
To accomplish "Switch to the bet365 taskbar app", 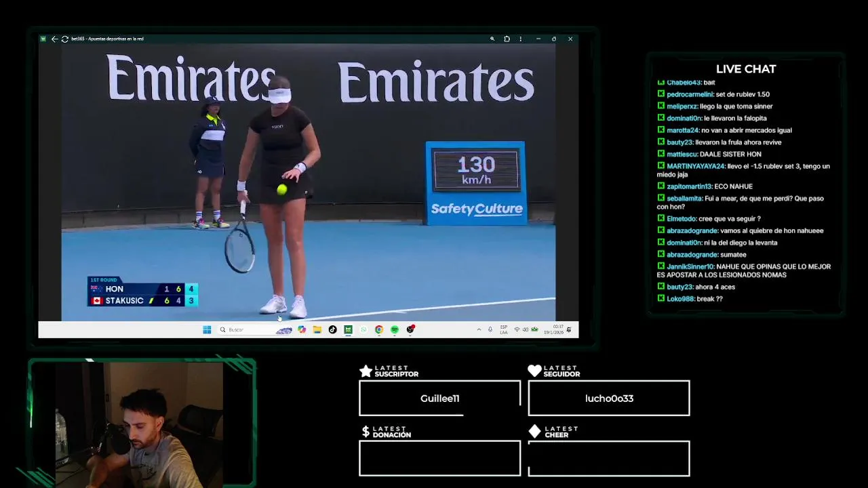I will 348,329.
